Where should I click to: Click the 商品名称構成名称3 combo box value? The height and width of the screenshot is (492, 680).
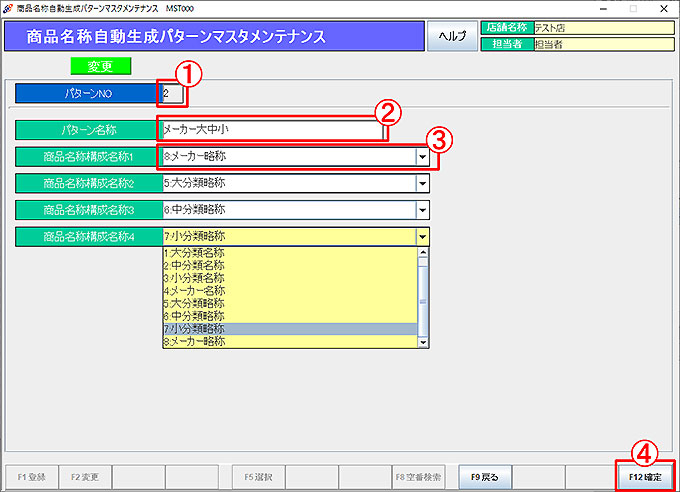point(289,210)
